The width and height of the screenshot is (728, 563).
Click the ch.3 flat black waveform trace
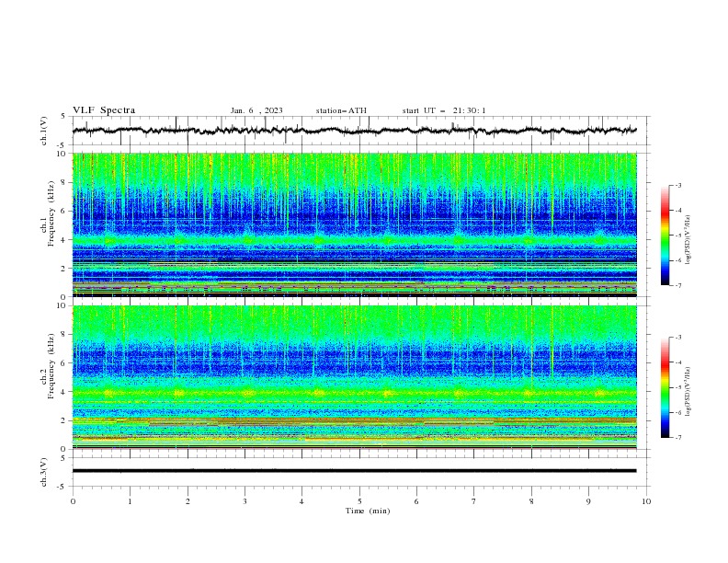(x=354, y=471)
